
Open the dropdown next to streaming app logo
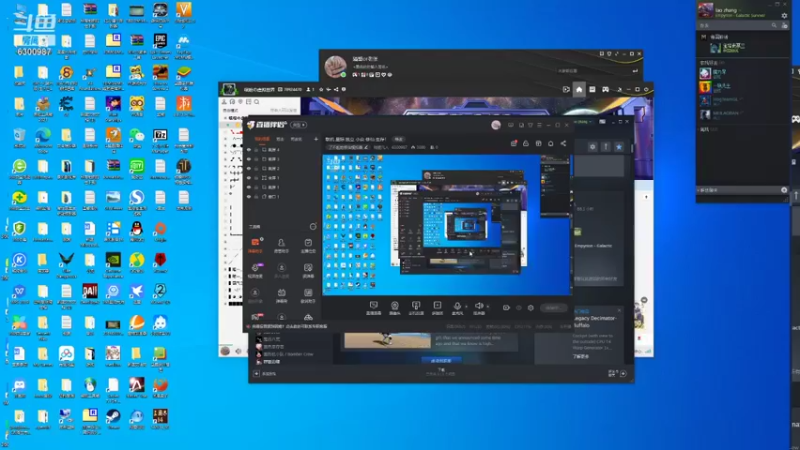click(298, 125)
